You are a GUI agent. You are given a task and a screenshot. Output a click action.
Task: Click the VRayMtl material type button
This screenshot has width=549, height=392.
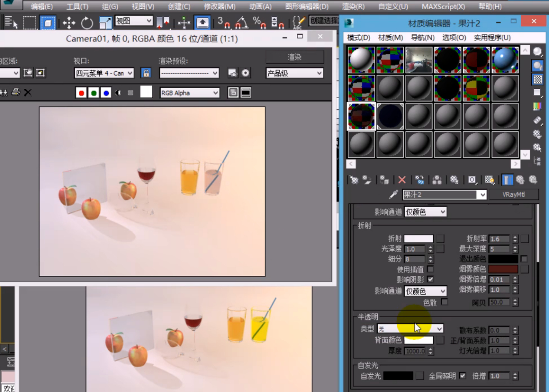coord(513,195)
